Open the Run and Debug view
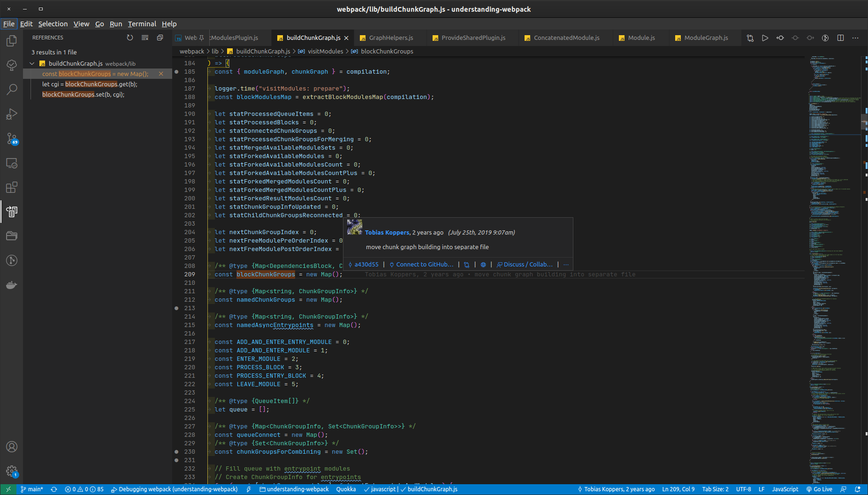Viewport: 868px width, 495px height. point(12,114)
